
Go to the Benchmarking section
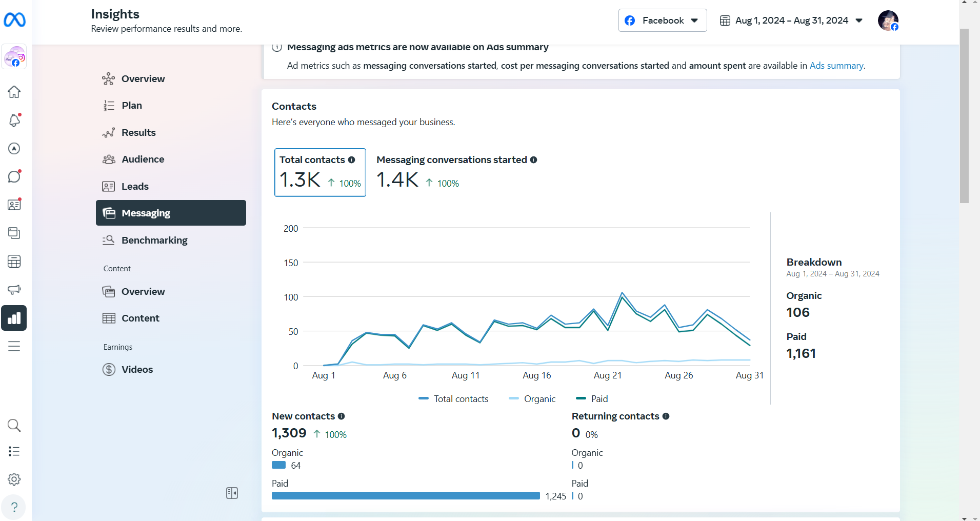(154, 240)
